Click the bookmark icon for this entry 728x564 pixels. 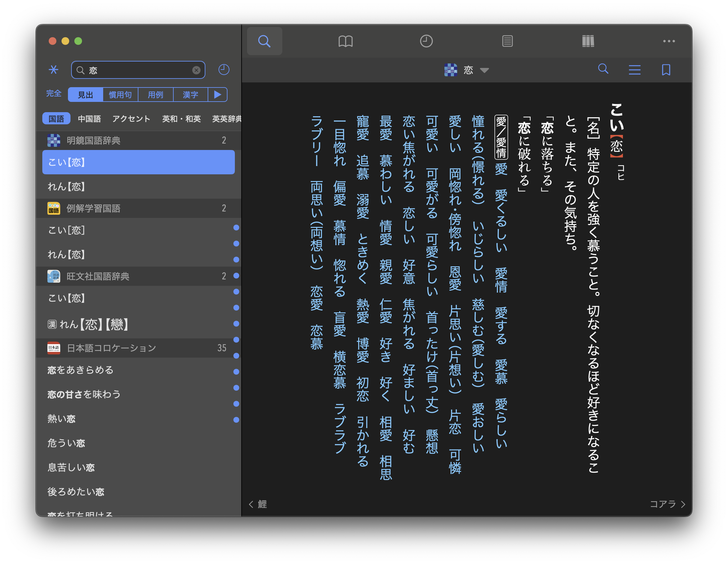666,70
